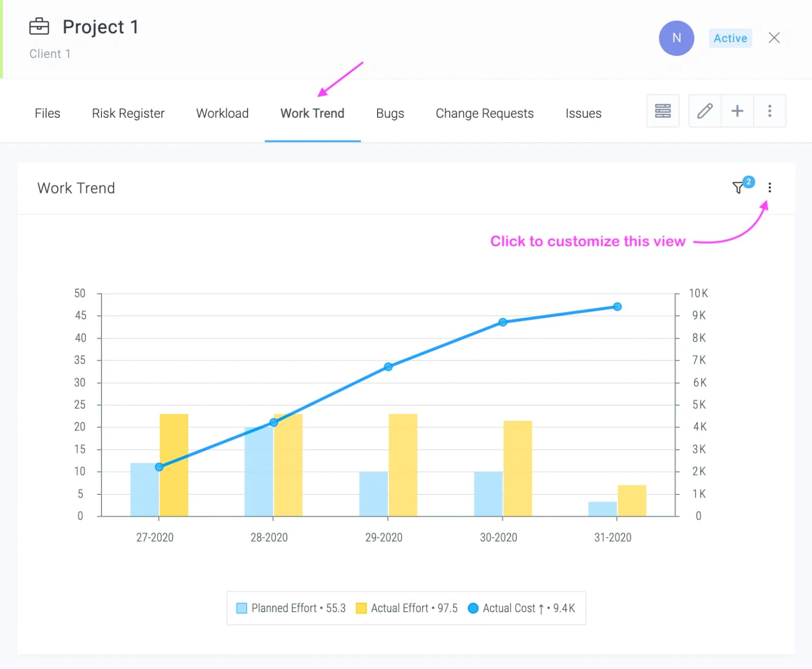Click the plus add icon
This screenshot has height=669, width=812.
[737, 111]
